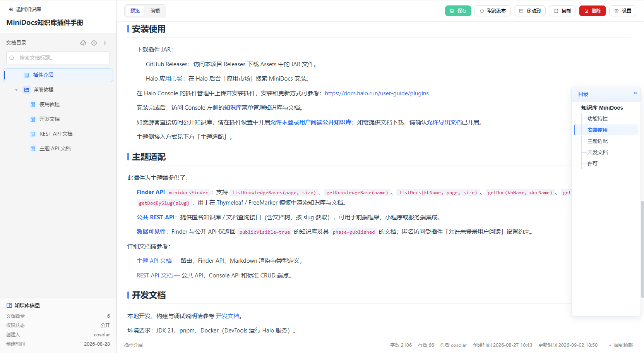Click the REST API 文档 file icon

[33, 134]
